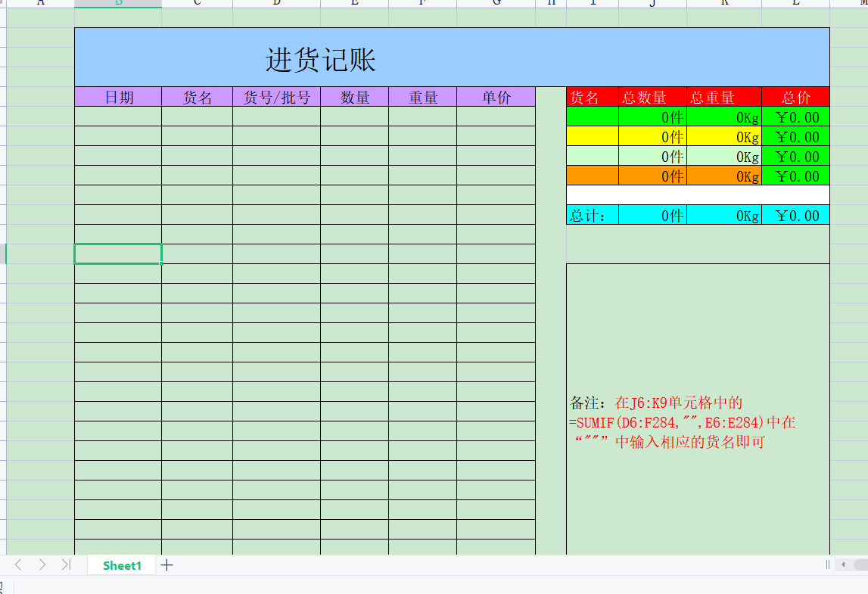The width and height of the screenshot is (868, 594).
Task: Select column G header
Action: pyautogui.click(x=496, y=3)
